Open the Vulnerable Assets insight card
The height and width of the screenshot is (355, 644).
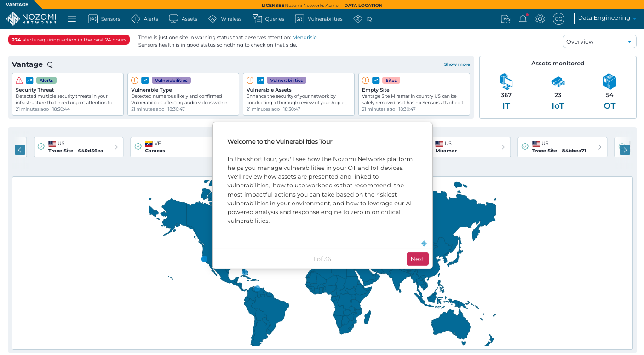point(299,94)
